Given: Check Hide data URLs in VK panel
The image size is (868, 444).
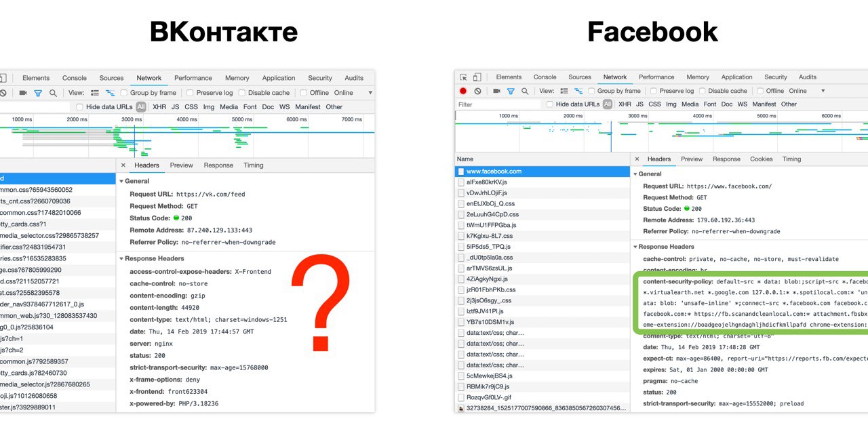Looking at the screenshot, I should 80,106.
